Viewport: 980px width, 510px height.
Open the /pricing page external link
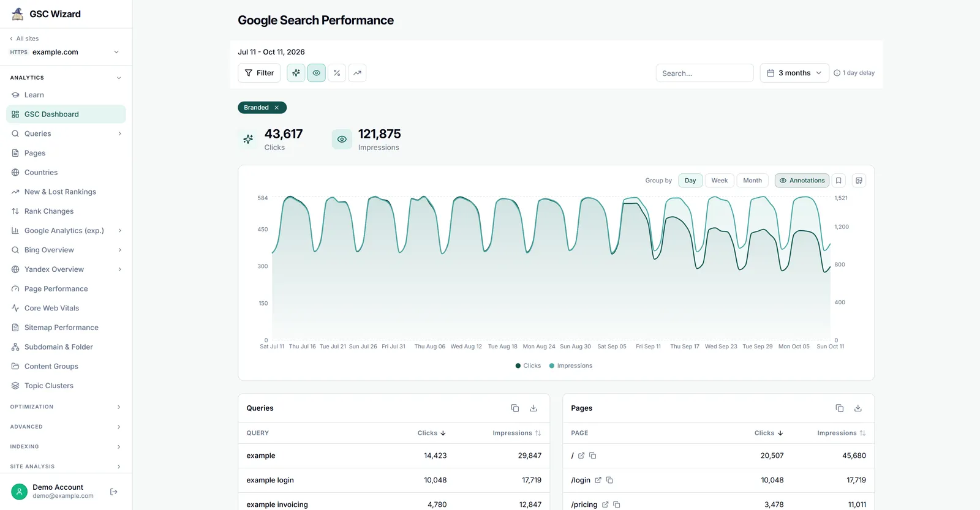605,504
